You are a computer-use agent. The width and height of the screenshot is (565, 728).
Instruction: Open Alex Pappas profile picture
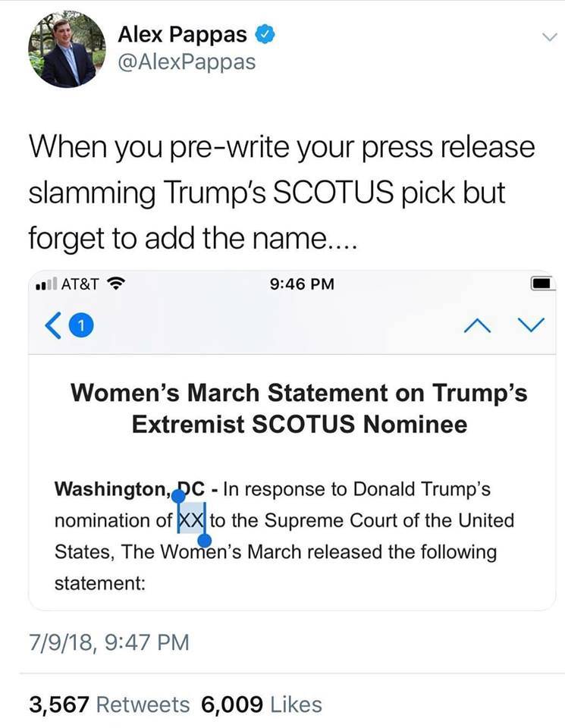[x=67, y=49]
